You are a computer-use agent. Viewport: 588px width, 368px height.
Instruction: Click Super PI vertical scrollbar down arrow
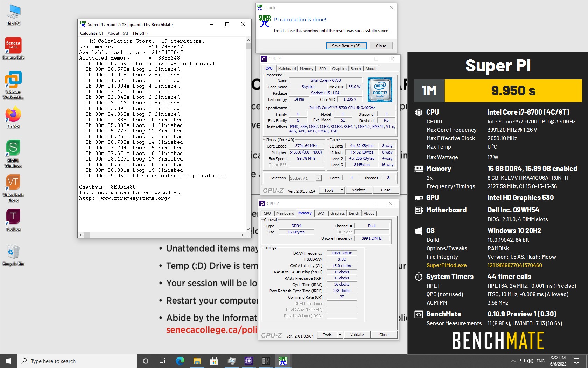click(x=248, y=229)
